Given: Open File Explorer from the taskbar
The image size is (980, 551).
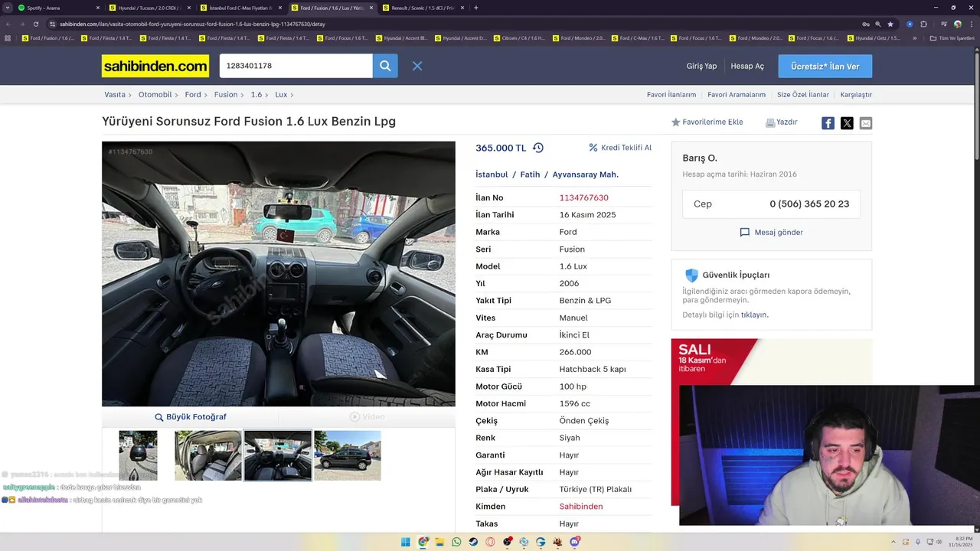Looking at the screenshot, I should click(x=439, y=542).
